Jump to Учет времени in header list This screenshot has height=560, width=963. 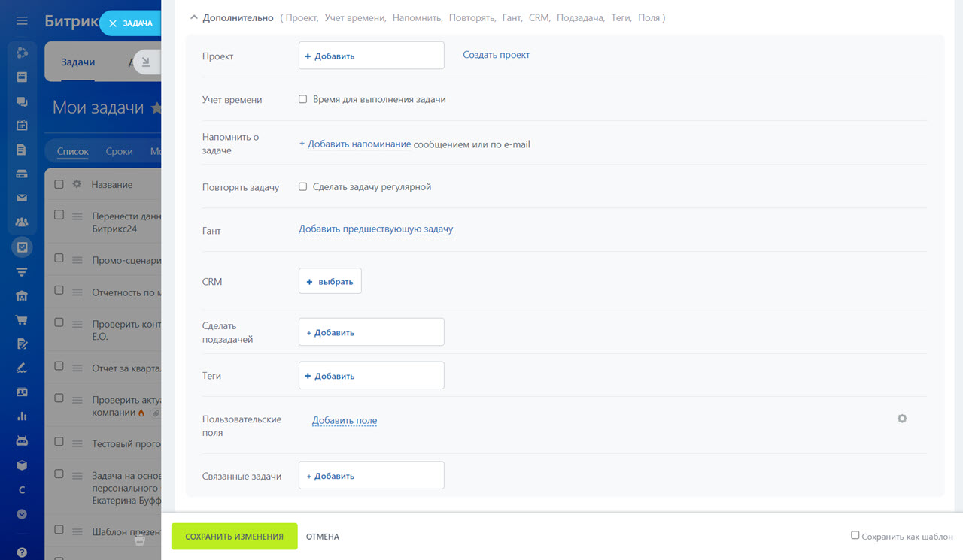[357, 17]
